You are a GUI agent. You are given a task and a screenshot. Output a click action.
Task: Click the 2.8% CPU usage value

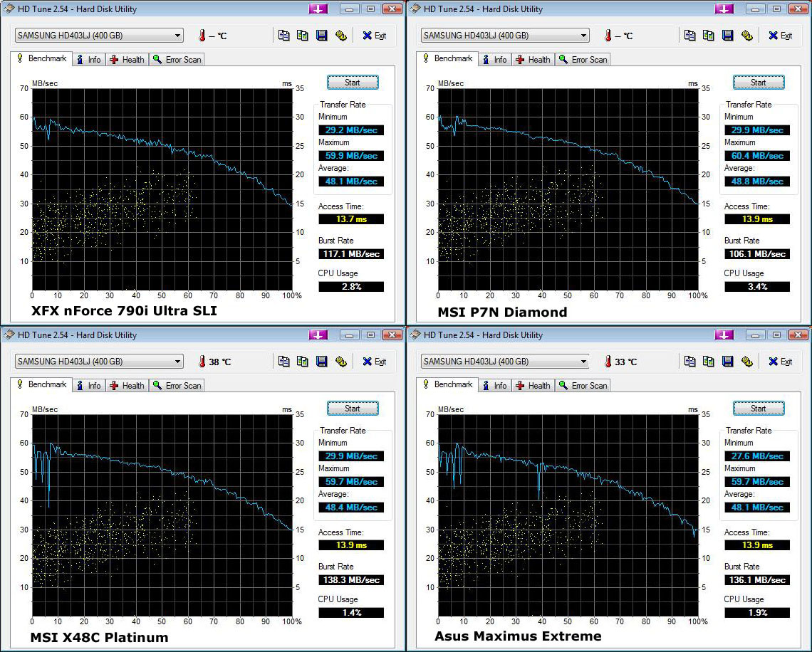click(351, 287)
